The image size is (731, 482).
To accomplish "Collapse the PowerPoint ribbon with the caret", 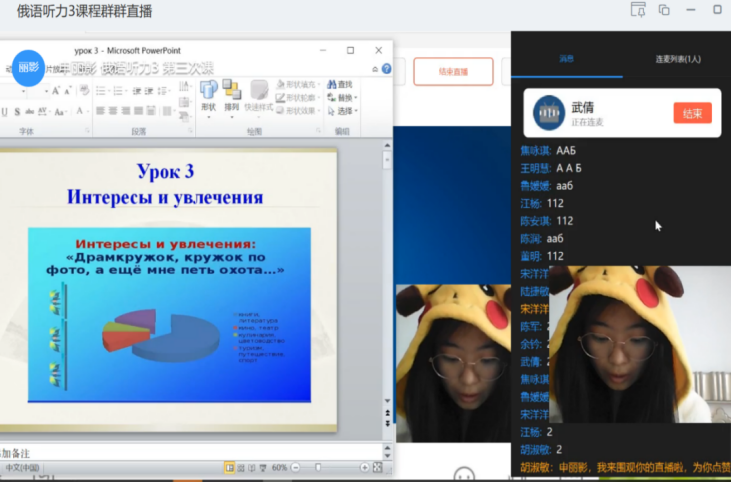I will pos(375,69).
